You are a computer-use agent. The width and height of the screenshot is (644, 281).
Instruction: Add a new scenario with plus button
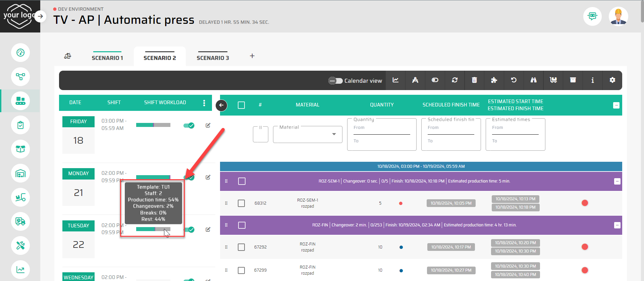[252, 56]
